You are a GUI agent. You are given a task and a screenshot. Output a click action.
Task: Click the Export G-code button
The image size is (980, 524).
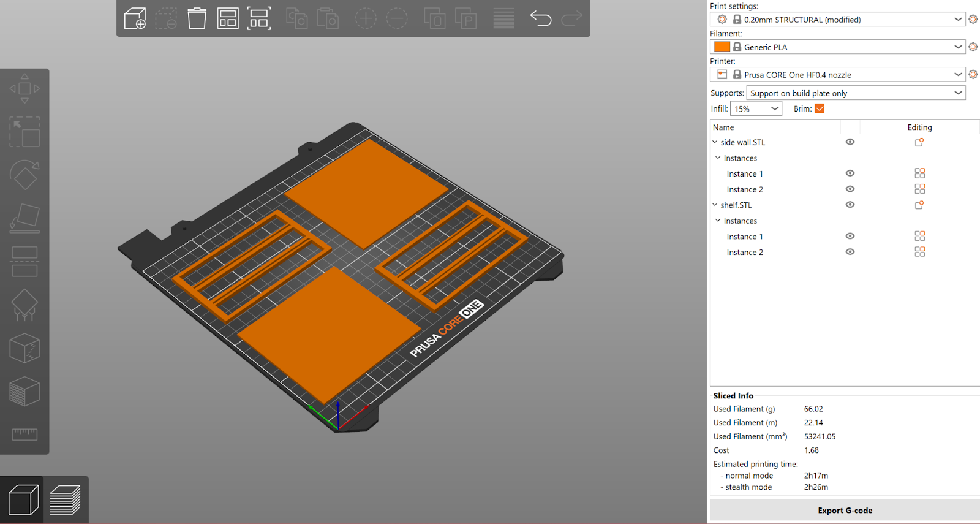(x=845, y=510)
